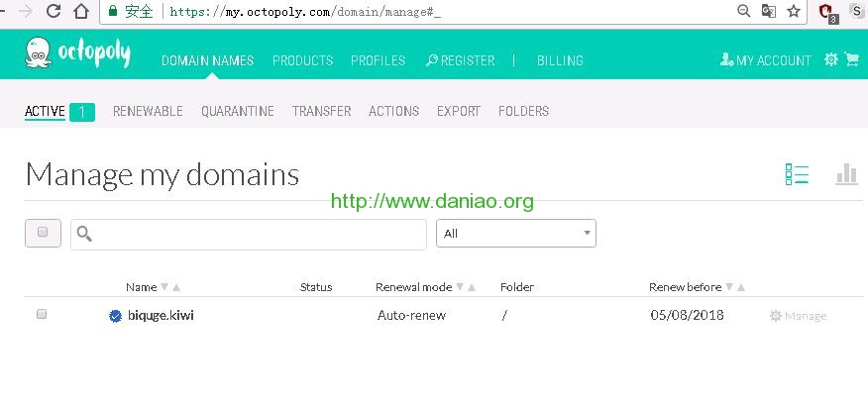Switch to RENEWABLE tab
868x404 pixels.
coord(148,111)
